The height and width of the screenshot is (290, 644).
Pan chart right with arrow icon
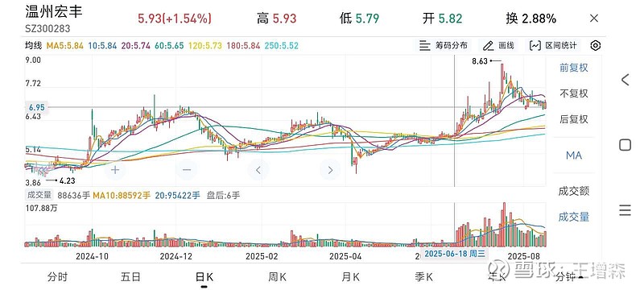pyautogui.click(x=330, y=170)
